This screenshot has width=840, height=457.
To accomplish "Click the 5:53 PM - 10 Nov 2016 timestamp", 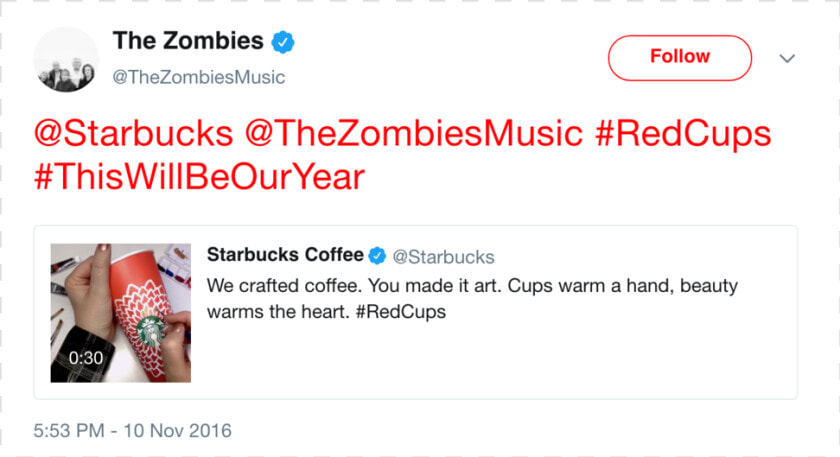I will 132,431.
